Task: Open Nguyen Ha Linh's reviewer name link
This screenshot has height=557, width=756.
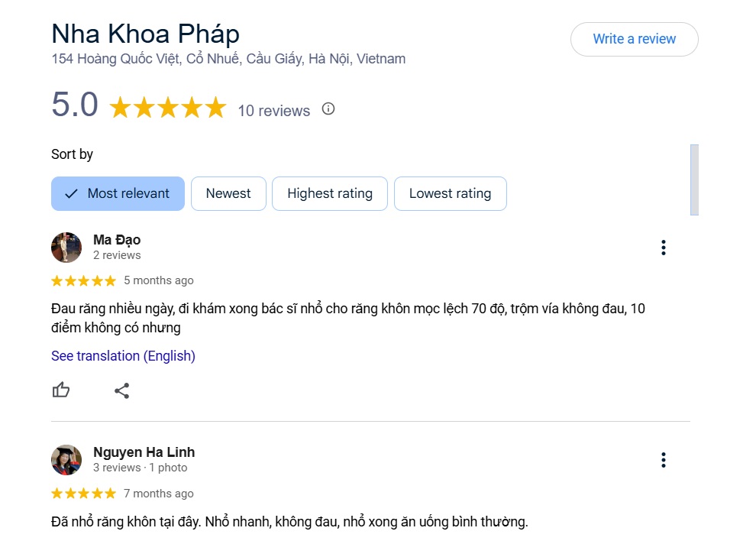Action: coord(144,452)
